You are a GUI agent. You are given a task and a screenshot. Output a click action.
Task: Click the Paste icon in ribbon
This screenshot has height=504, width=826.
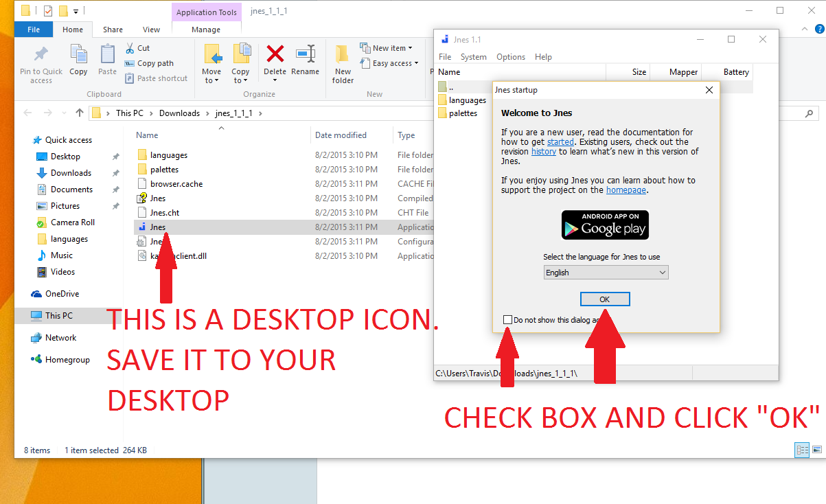pyautogui.click(x=107, y=54)
